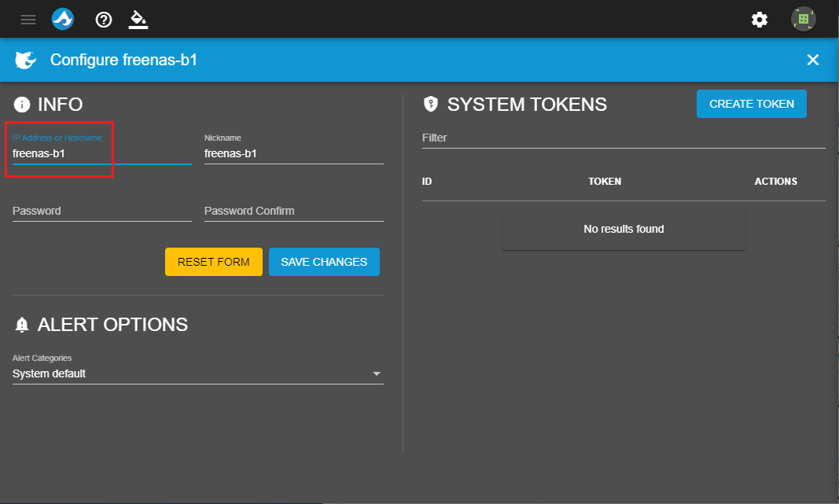
Task: Focus the system tokens Filter field
Action: (x=624, y=138)
